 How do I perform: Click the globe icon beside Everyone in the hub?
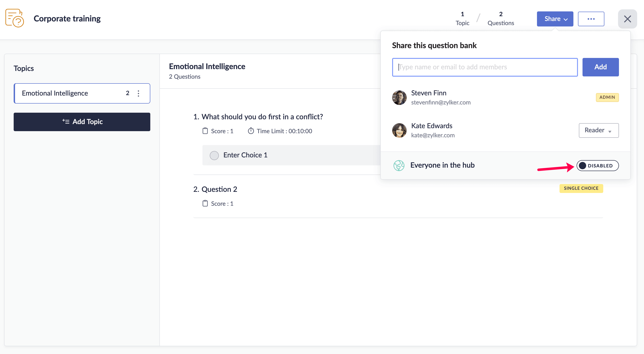(x=399, y=166)
